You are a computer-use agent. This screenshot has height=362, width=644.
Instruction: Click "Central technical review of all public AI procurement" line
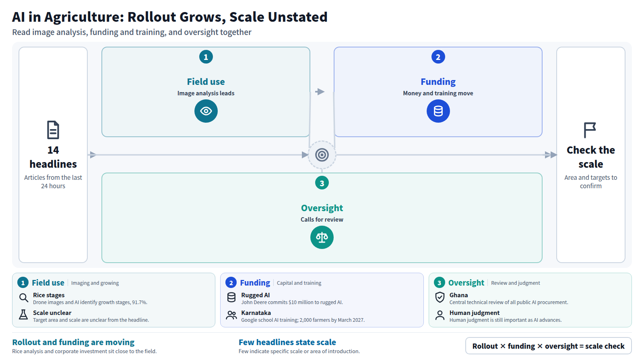[x=509, y=302]
